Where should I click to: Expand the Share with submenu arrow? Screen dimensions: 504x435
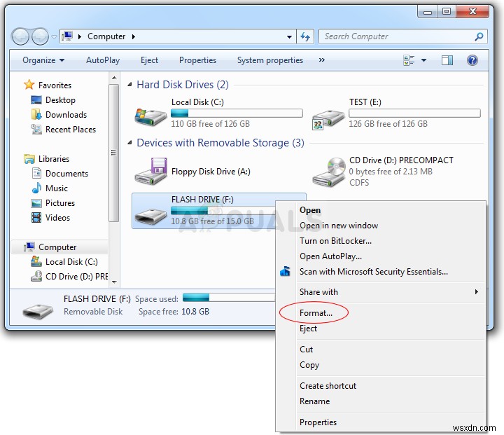477,291
